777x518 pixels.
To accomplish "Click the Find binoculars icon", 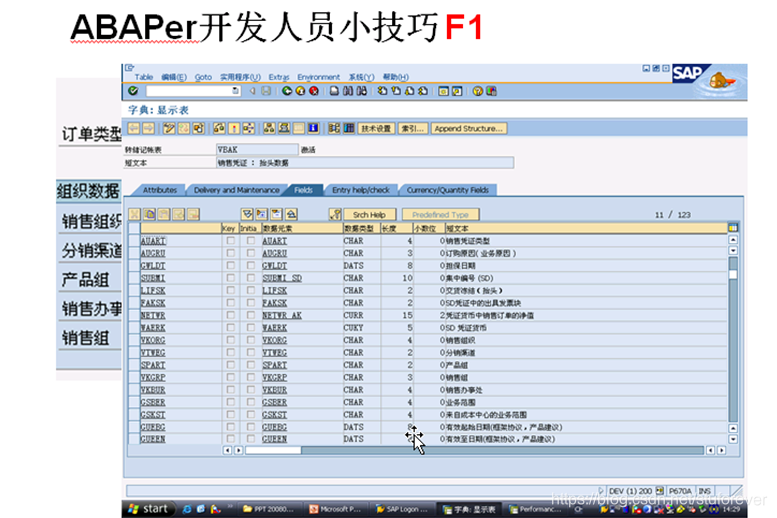I will click(348, 91).
